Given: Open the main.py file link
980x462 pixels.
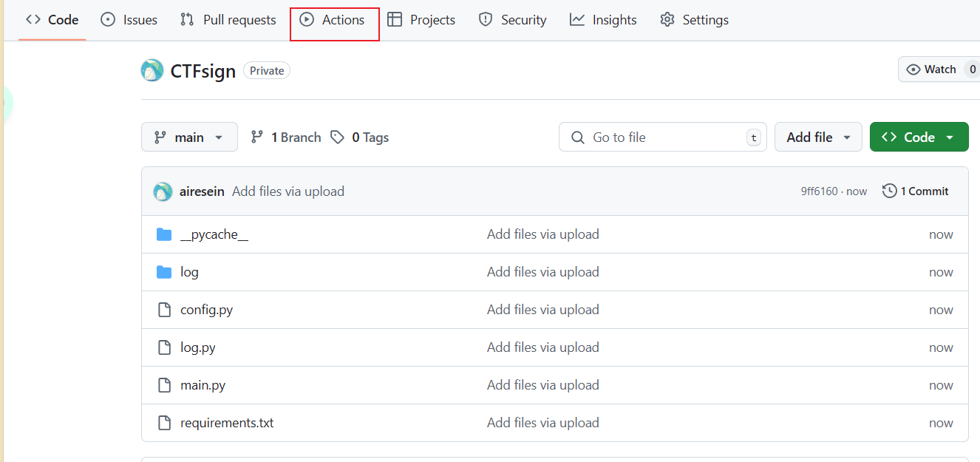Looking at the screenshot, I should (x=203, y=385).
